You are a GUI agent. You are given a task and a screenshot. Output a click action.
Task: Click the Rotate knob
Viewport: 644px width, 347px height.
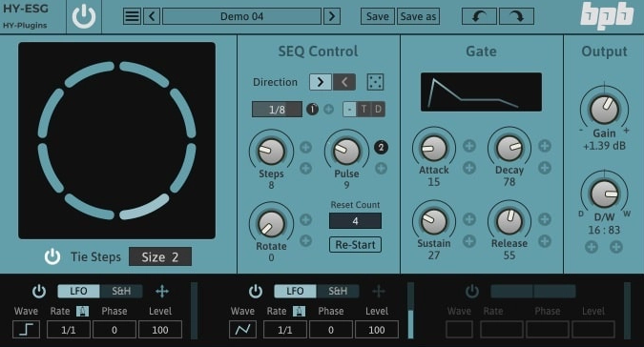tap(271, 224)
